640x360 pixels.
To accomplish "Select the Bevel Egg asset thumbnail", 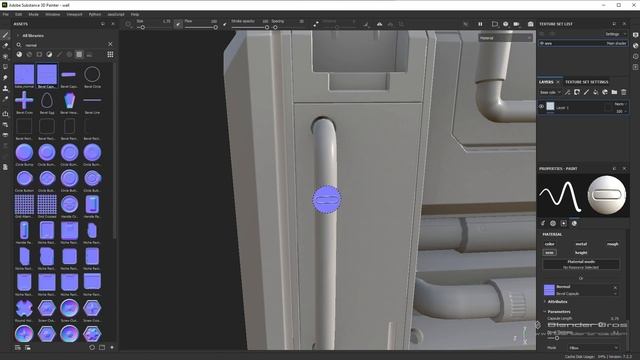I will coord(47,102).
